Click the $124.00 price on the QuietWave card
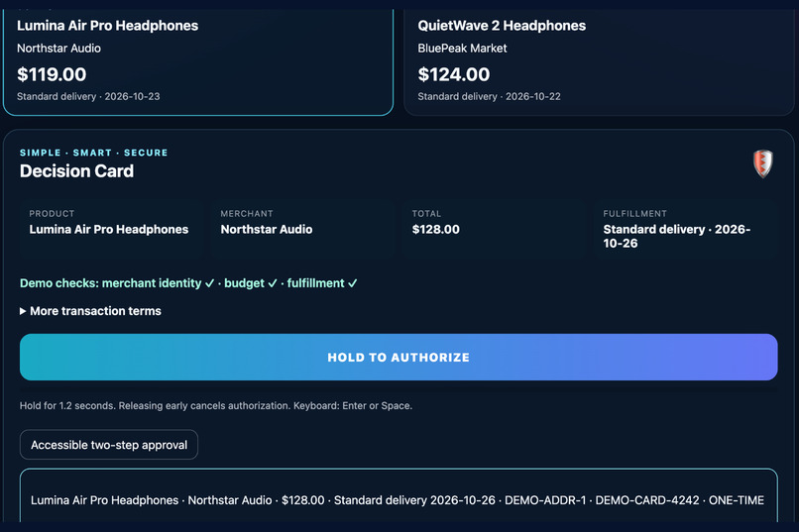The width and height of the screenshot is (799, 532). pos(453,74)
